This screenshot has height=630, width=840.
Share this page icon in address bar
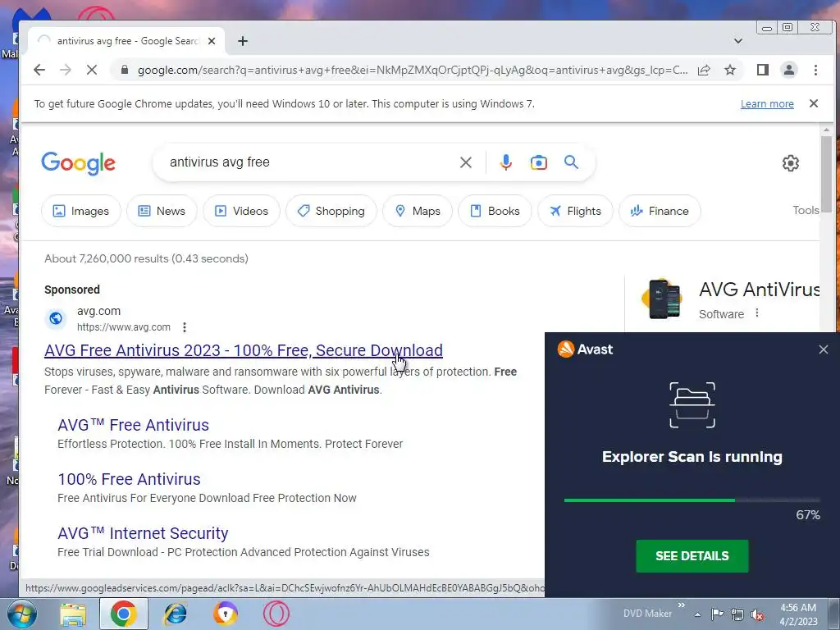coord(703,70)
